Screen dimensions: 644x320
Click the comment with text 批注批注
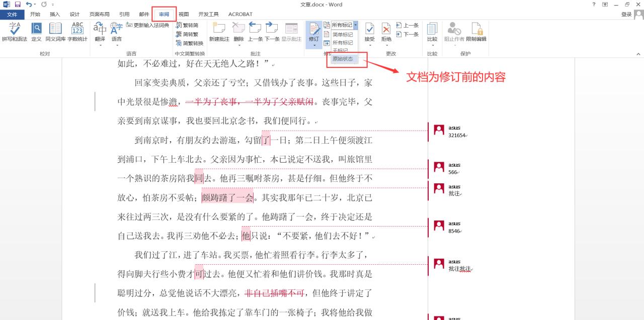pos(459,269)
